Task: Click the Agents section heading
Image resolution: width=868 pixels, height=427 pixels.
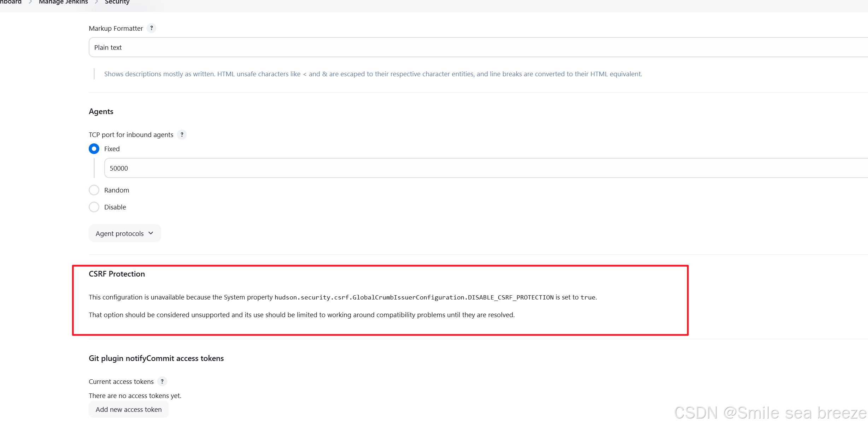Action: 101,111
